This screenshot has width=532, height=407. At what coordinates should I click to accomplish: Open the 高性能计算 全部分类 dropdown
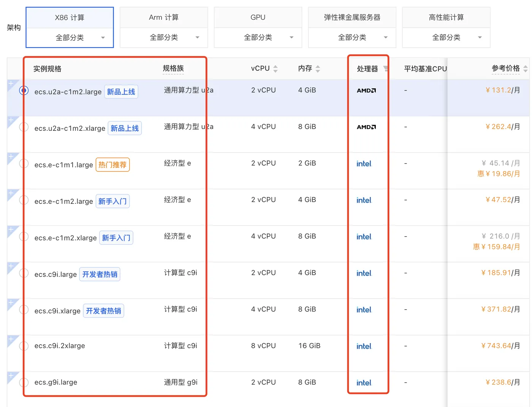pyautogui.click(x=446, y=38)
